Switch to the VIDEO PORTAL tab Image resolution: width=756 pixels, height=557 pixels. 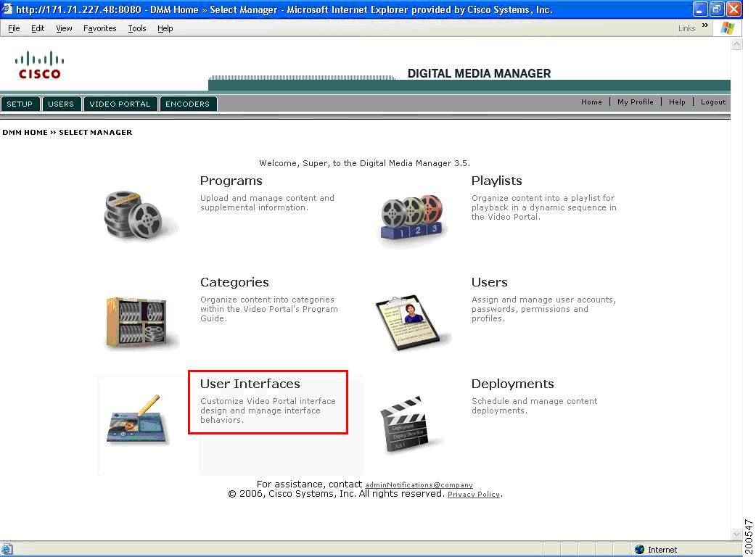click(x=120, y=104)
